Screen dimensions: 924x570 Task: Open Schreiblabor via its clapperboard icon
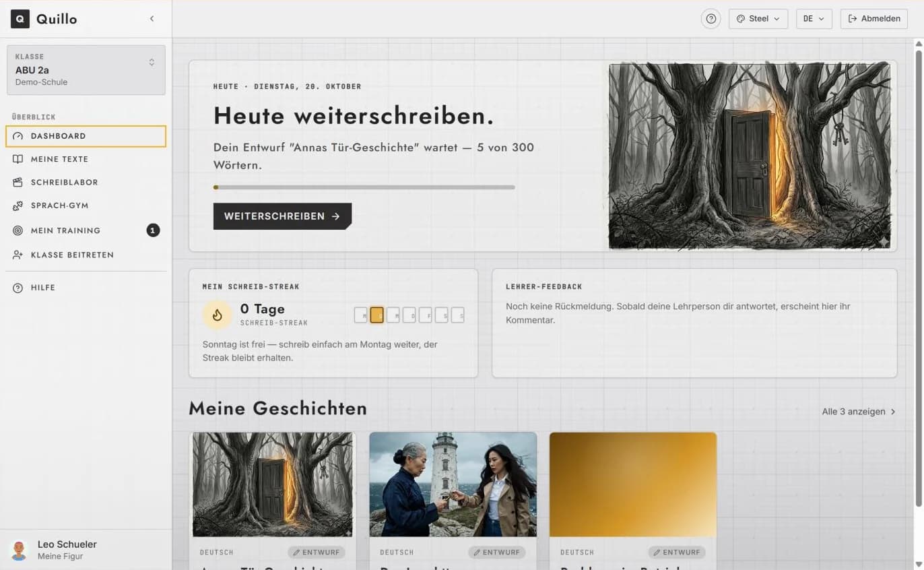coord(18,183)
